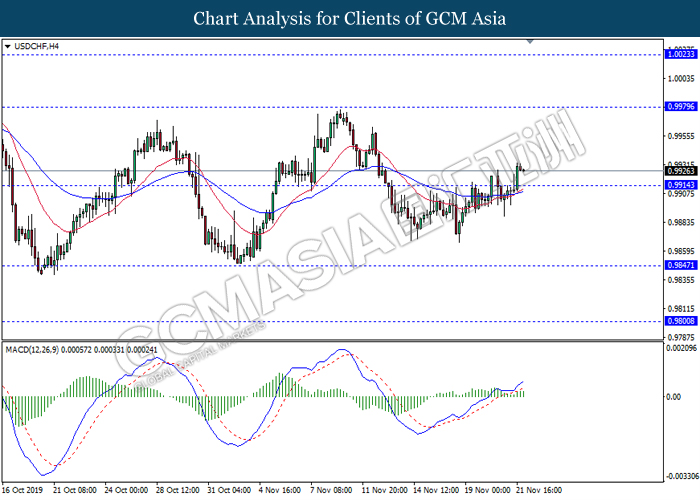Select the 0.98471 support level label
Screen dimensions: 700x500
coord(681,265)
